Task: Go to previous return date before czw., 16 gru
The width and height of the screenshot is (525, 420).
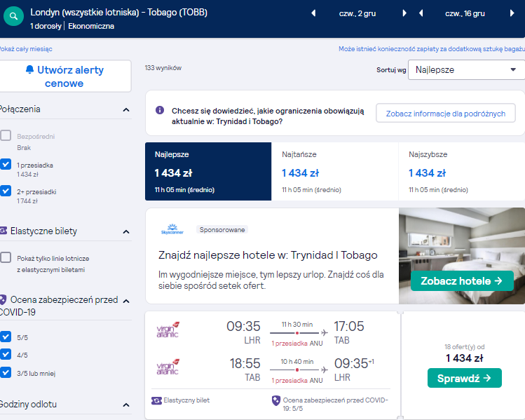Action: tap(421, 13)
